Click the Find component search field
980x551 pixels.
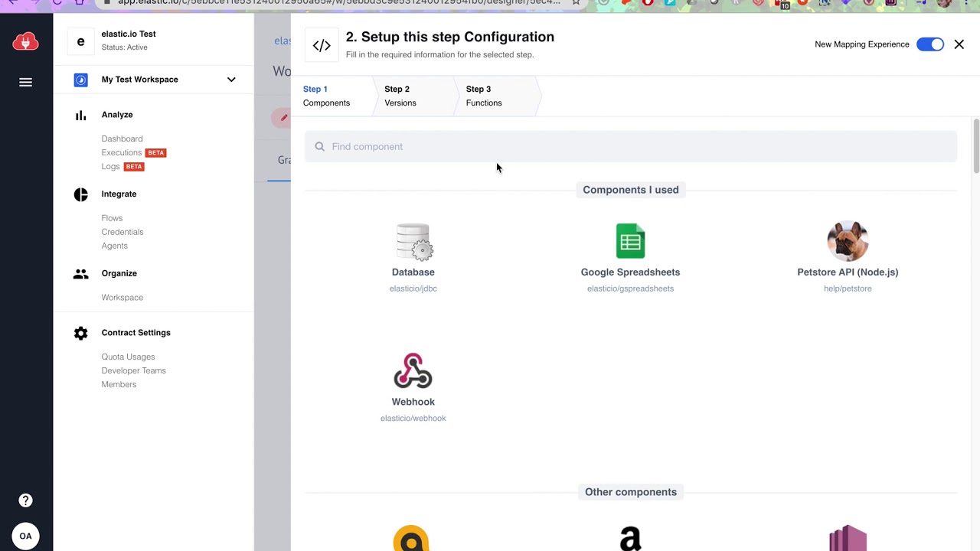tap(631, 146)
